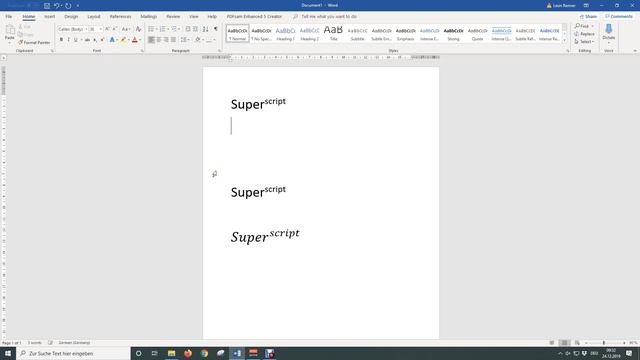Toggle Superscript formatting
Image resolution: width=640 pixels, height=360 pixels.
(102, 40)
